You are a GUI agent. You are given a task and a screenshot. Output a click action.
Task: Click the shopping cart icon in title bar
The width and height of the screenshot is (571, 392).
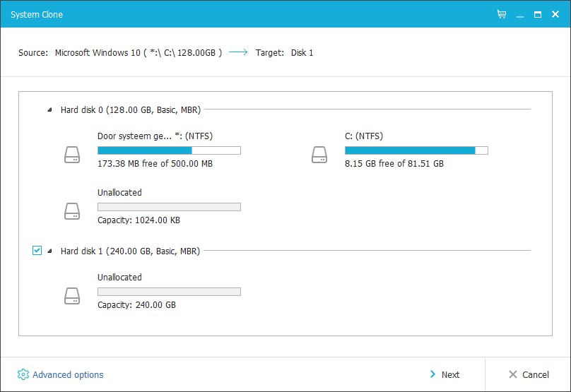coord(502,13)
